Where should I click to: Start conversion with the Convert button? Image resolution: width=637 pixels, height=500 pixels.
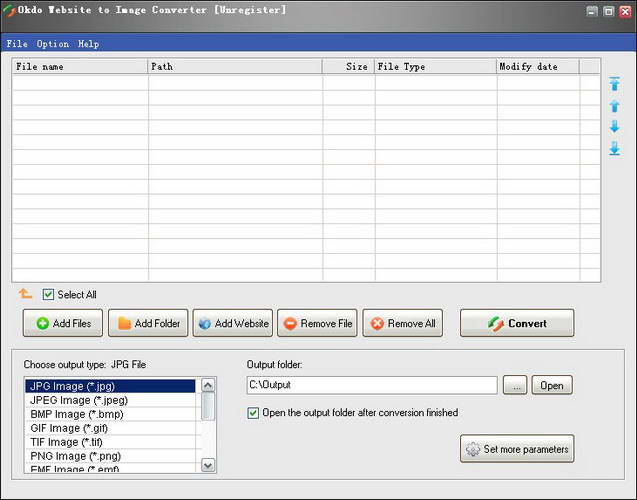(517, 323)
